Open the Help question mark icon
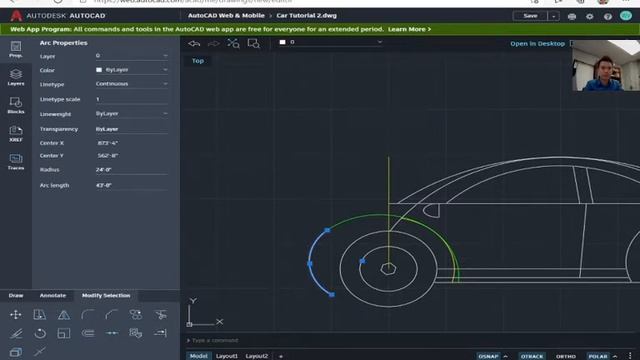The width and height of the screenshot is (640, 360). point(608,16)
